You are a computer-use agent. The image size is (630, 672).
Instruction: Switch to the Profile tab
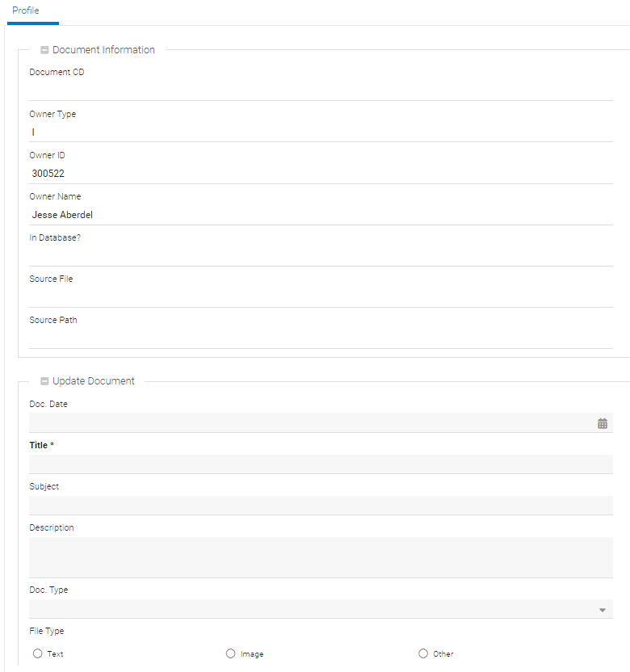[26, 10]
